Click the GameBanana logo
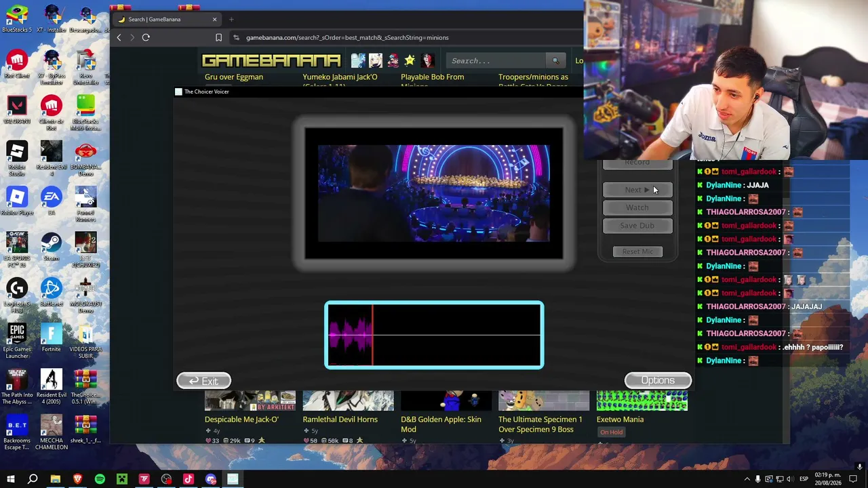This screenshot has height=488, width=868. (x=271, y=61)
